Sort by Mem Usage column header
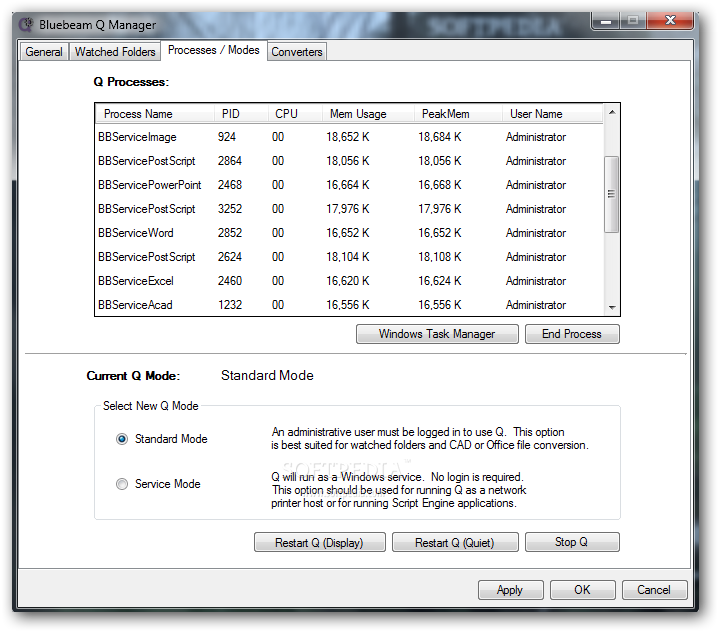Screen dimensions: 719x632 coord(368,114)
